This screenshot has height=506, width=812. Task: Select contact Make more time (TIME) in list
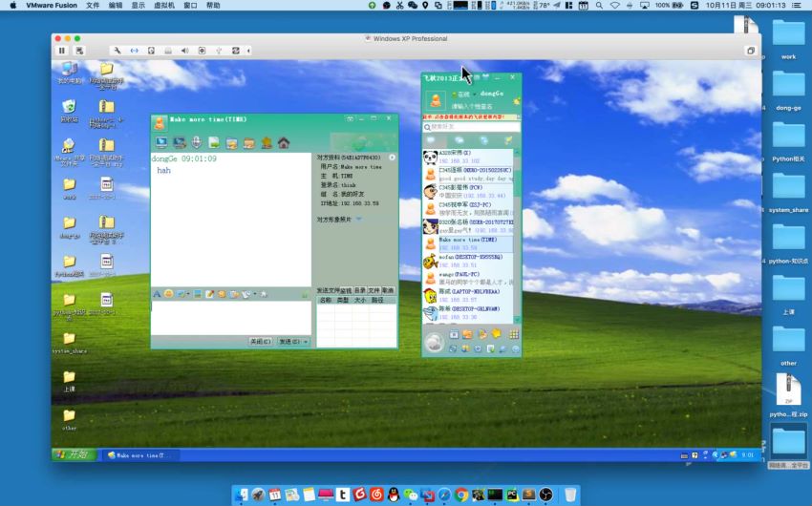(468, 243)
